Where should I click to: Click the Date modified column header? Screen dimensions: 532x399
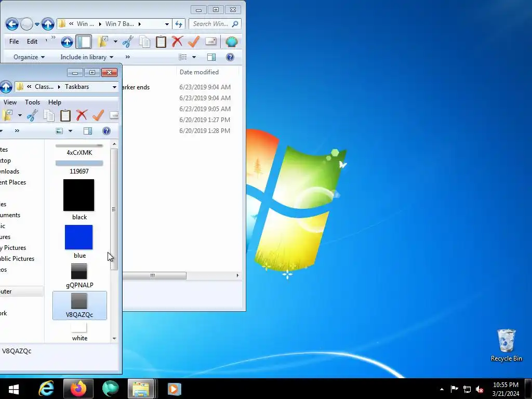pyautogui.click(x=199, y=72)
